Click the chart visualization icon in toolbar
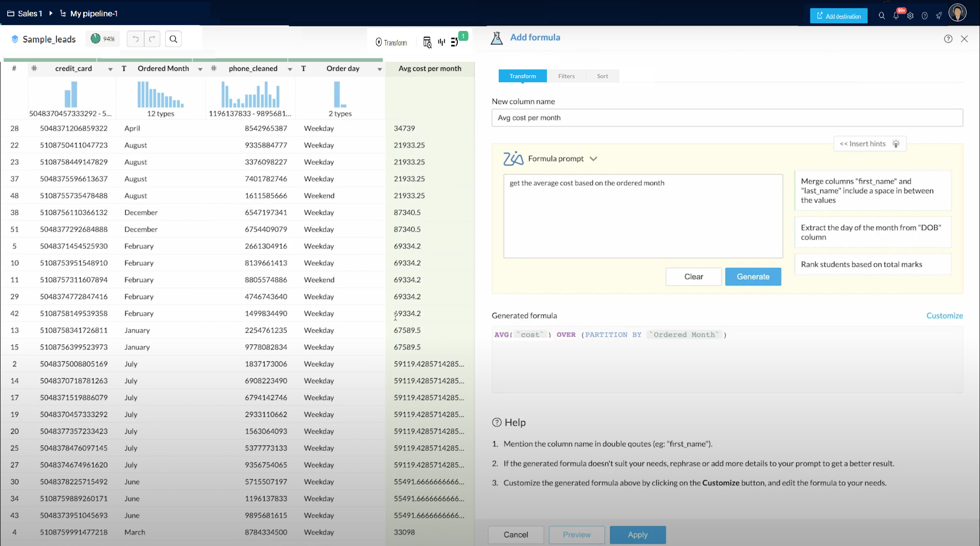Screen dimensions: 980x546 441,42
